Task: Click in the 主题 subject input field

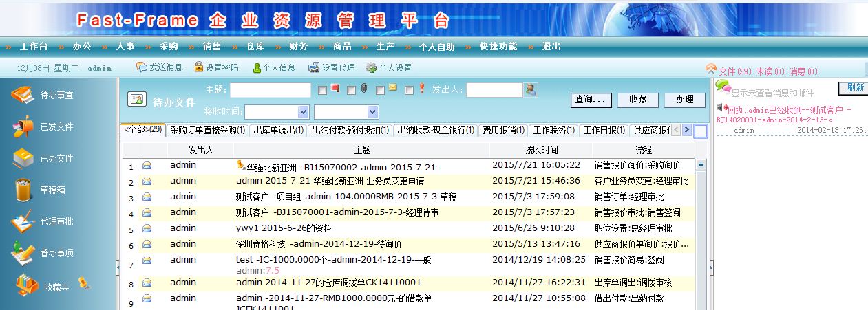Action: [x=271, y=90]
